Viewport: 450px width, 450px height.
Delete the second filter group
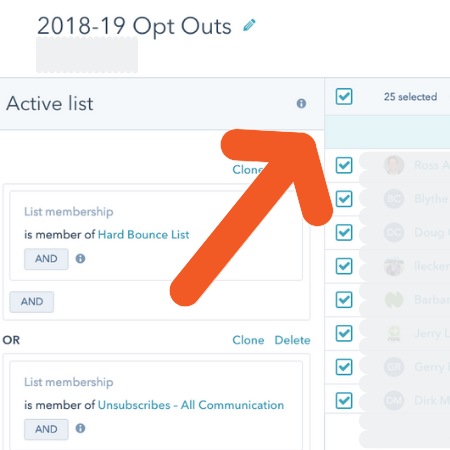(292, 340)
